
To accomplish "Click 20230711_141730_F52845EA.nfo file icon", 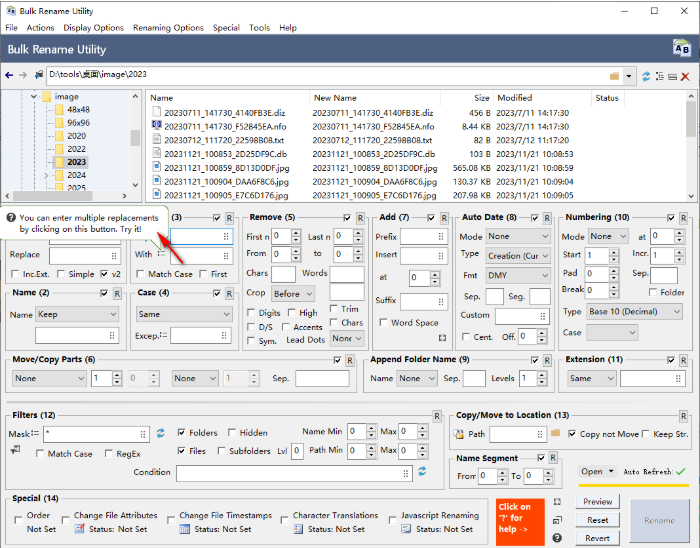I will pos(156,125).
